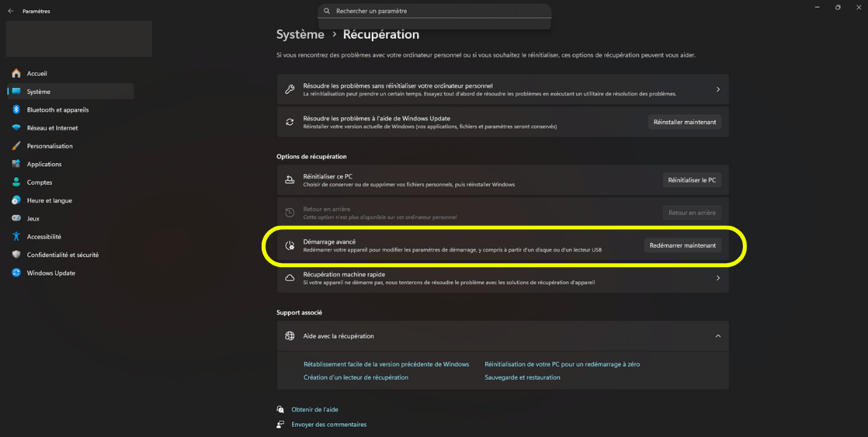Viewport: 868px width, 437px height.
Task: Open Création d'un lecteur de récupération link
Action: [x=356, y=377]
